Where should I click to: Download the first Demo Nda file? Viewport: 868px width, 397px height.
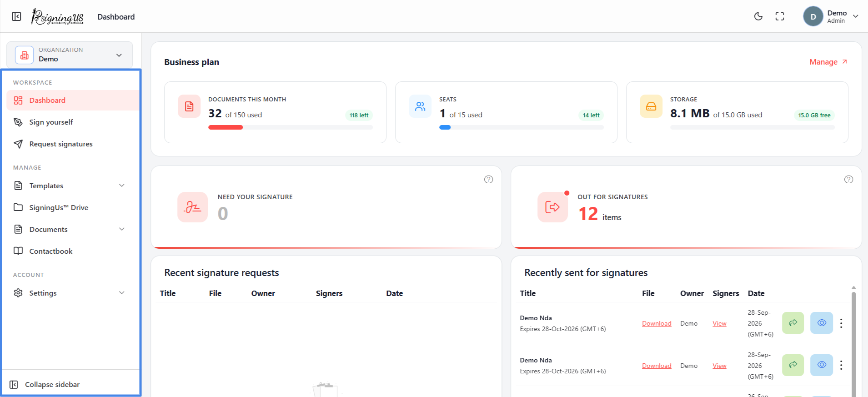(657, 323)
